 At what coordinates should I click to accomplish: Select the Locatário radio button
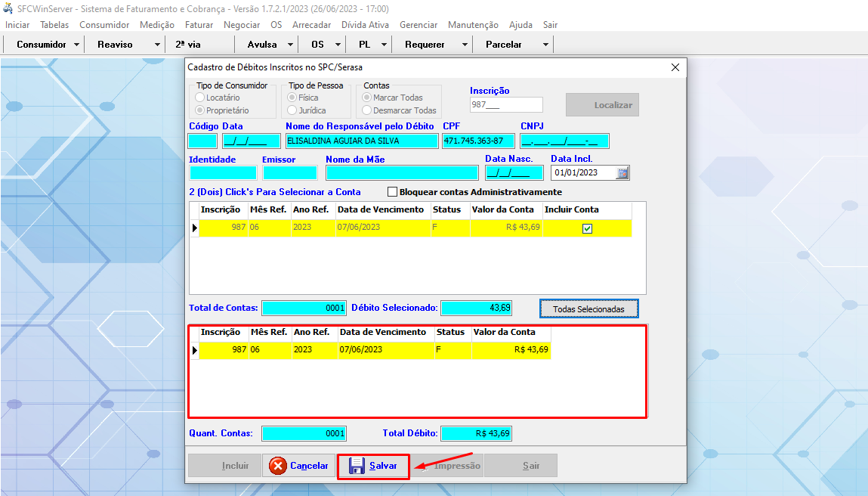click(200, 98)
